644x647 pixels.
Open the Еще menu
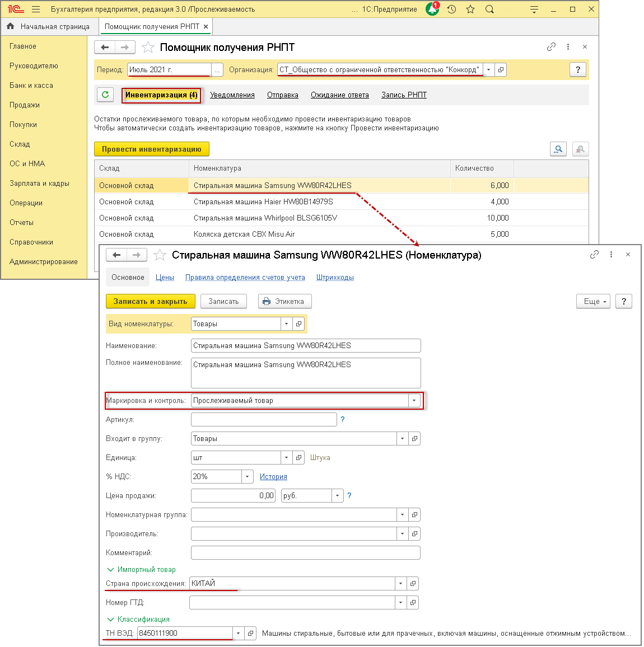click(593, 301)
